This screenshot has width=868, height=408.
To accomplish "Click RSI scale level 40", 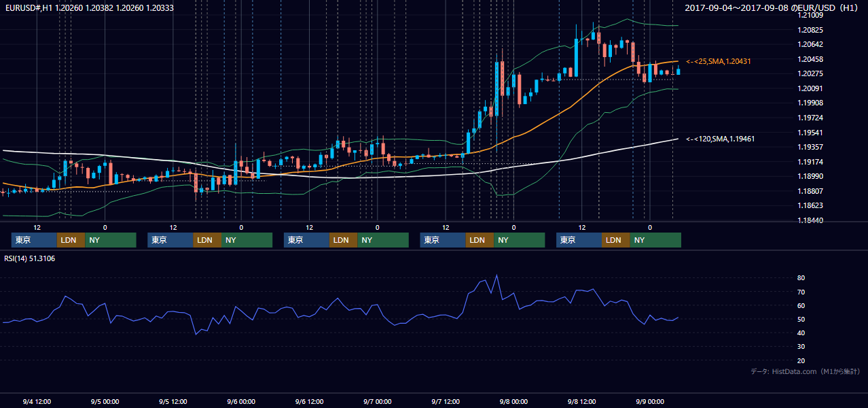I will click(x=801, y=333).
